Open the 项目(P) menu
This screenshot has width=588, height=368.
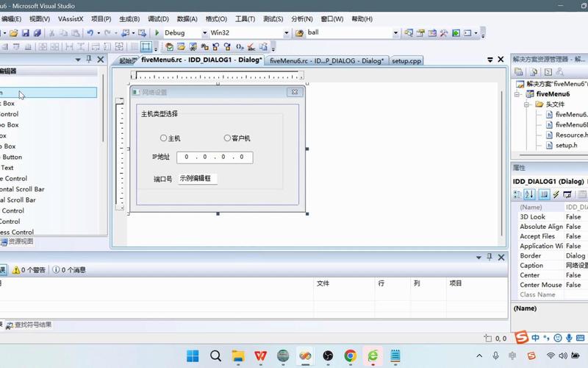(101, 19)
